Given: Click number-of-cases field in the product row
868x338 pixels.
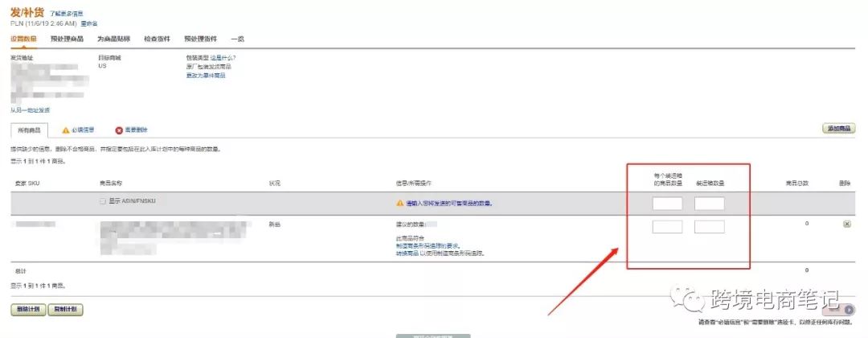Looking at the screenshot, I should tap(709, 227).
